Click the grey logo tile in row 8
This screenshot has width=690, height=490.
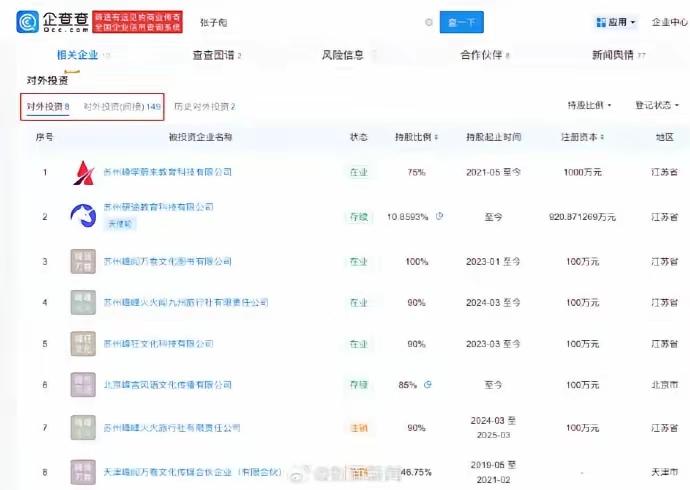tap(83, 472)
